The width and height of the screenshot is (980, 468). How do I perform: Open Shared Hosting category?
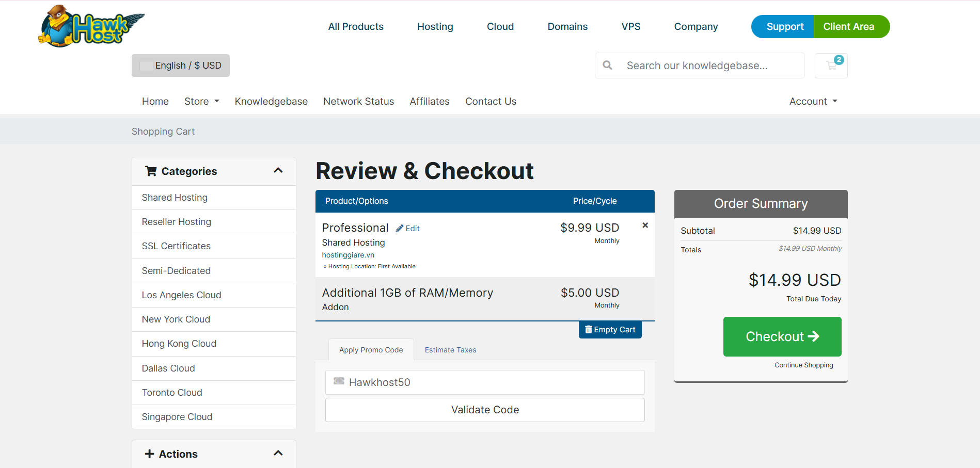tap(175, 198)
